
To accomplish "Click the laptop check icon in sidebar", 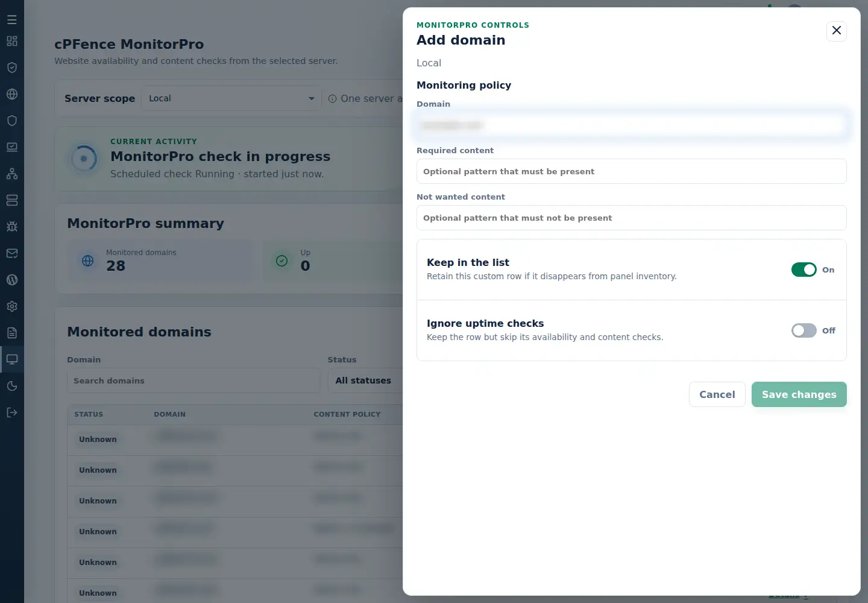I will coord(12,147).
